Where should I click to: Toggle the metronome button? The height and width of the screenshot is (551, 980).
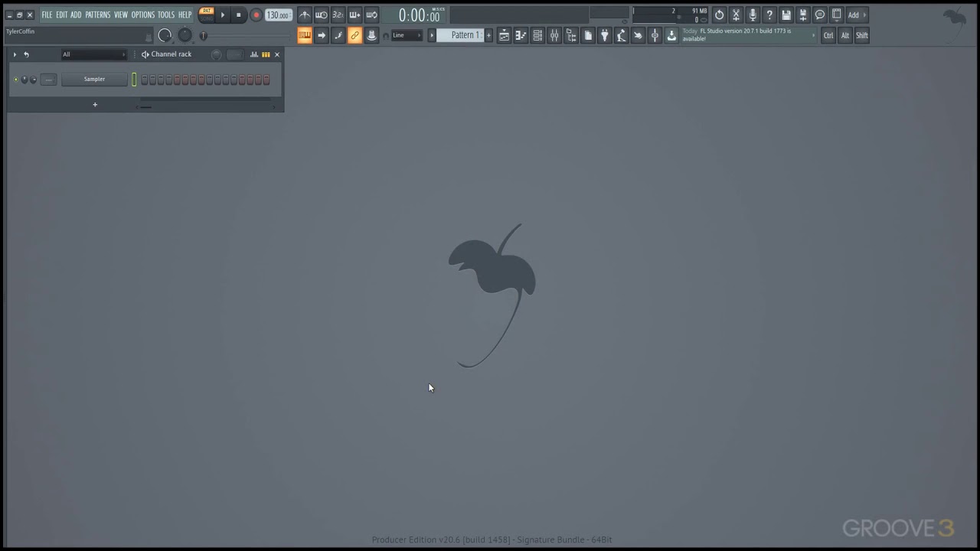(x=305, y=15)
